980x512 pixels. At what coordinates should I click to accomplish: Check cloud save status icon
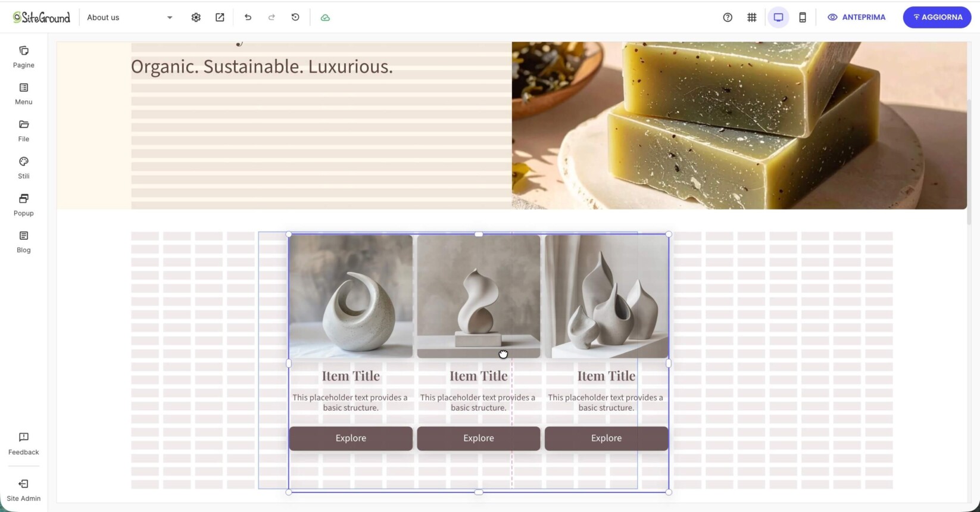pyautogui.click(x=325, y=17)
